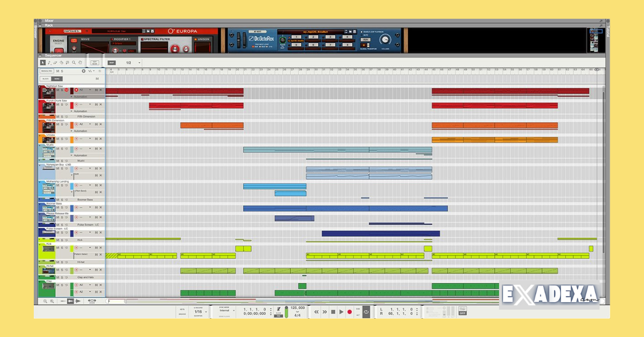The height and width of the screenshot is (337, 644).
Task: Select the Eraser tool in the sequencer toolbar
Action: [x=55, y=62]
